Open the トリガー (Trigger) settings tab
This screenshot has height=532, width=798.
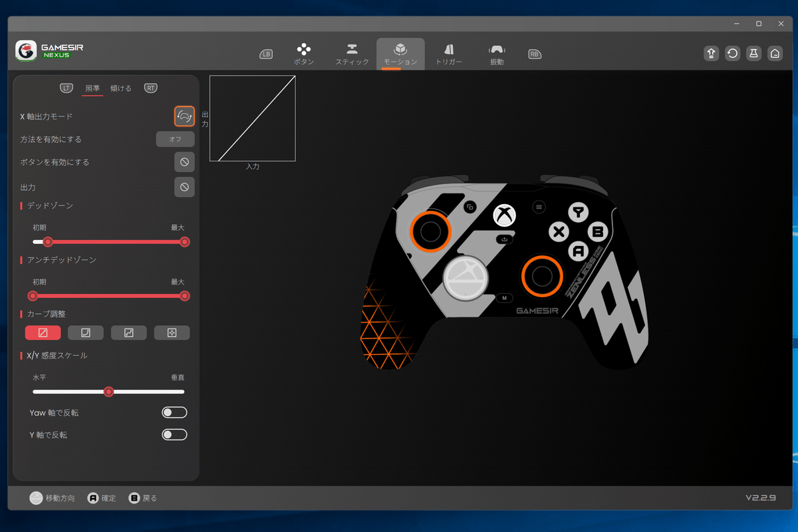tap(448, 54)
